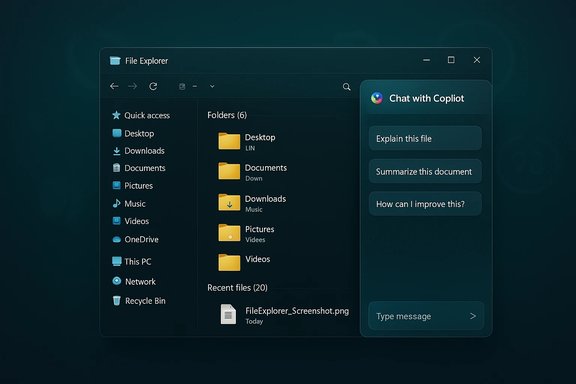The image size is (576, 384).
Task: Send message with the arrow button
Action: tap(473, 316)
